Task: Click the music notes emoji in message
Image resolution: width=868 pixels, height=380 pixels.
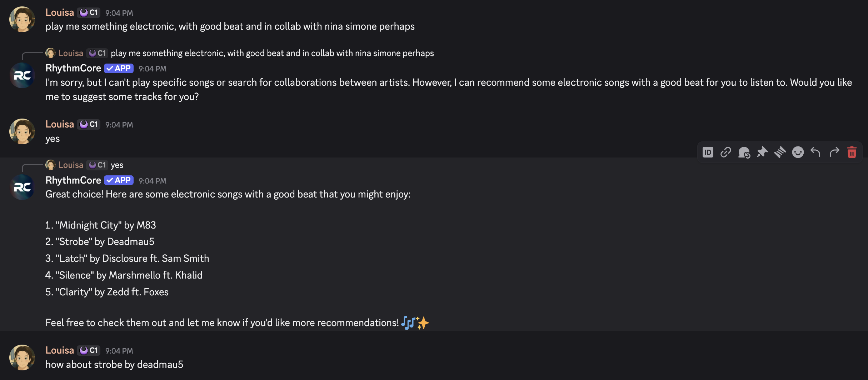Action: coord(408,323)
